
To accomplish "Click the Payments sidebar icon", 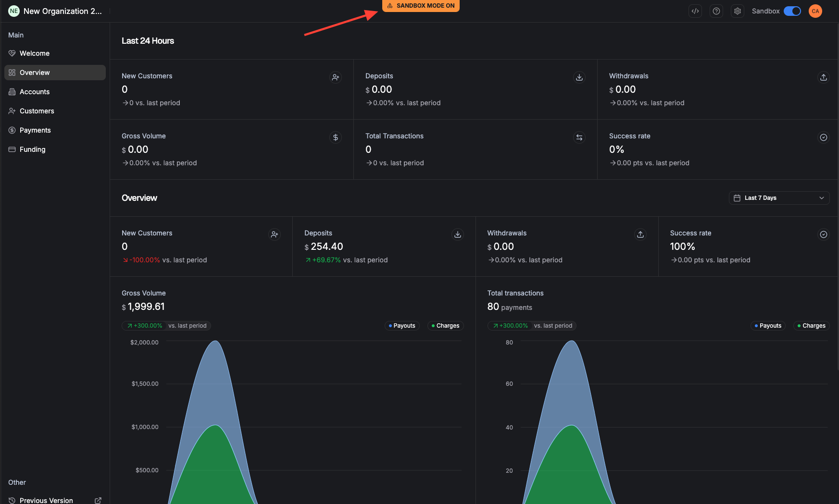I will click(12, 130).
